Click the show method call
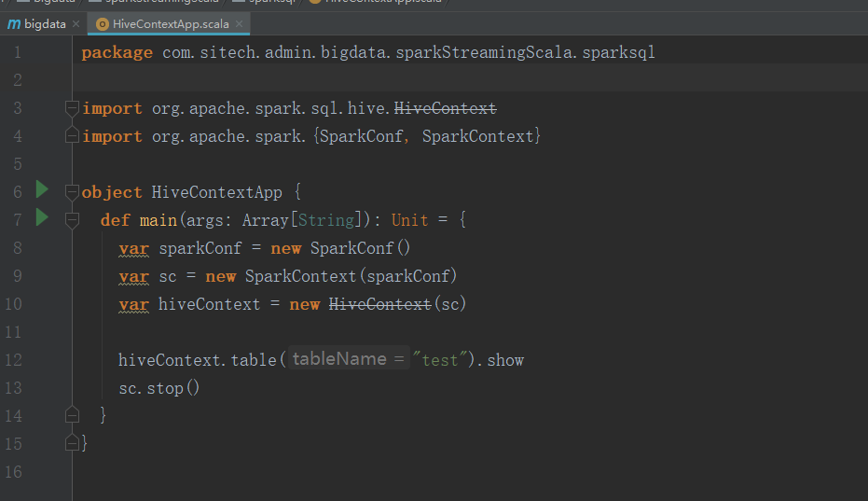868x501 pixels. pyautogui.click(x=505, y=360)
